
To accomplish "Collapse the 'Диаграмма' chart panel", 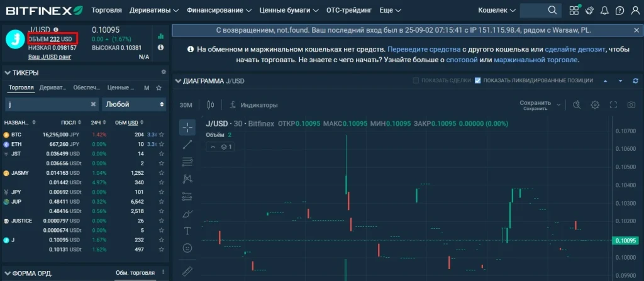I will pos(178,81).
